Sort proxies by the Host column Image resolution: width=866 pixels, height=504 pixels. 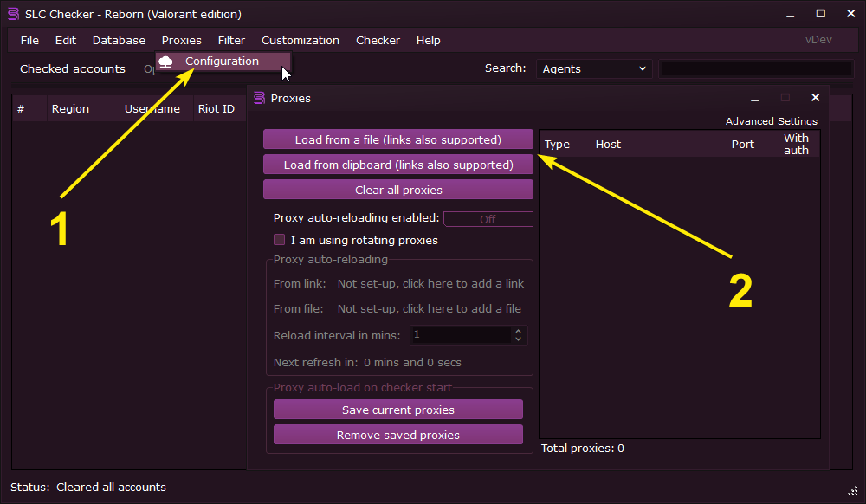tap(658, 144)
